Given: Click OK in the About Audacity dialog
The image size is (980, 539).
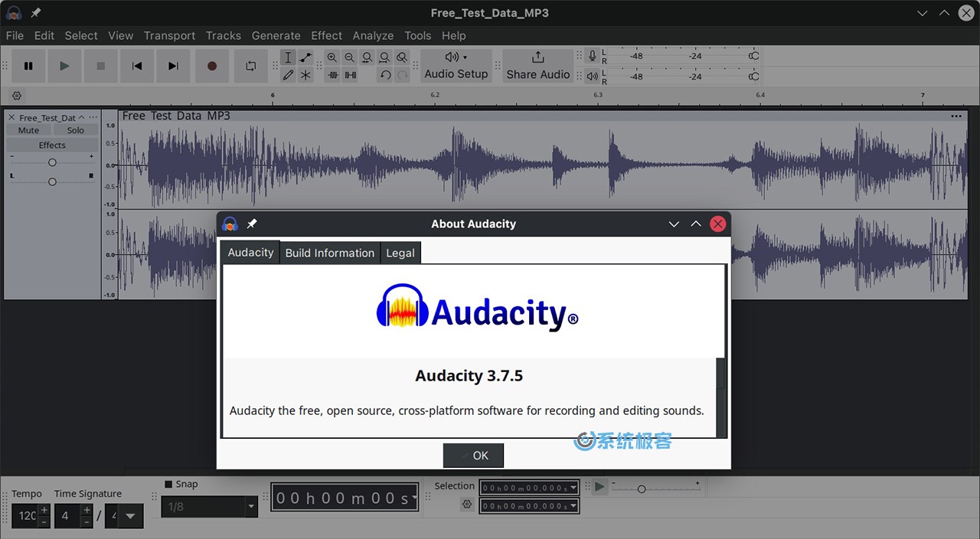Looking at the screenshot, I should tap(473, 456).
